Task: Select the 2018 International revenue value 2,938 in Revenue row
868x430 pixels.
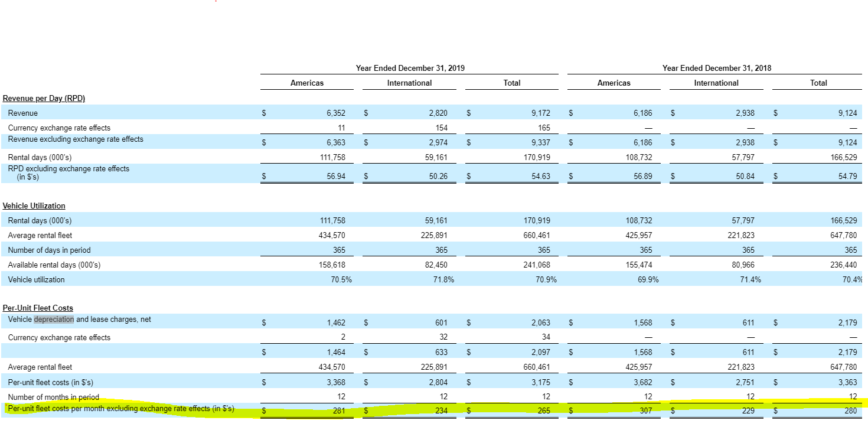Action: coord(745,113)
